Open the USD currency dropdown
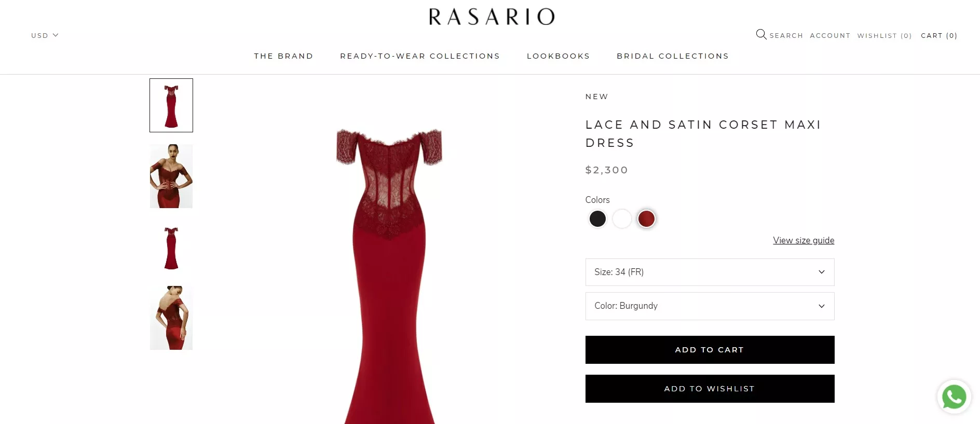 point(45,35)
